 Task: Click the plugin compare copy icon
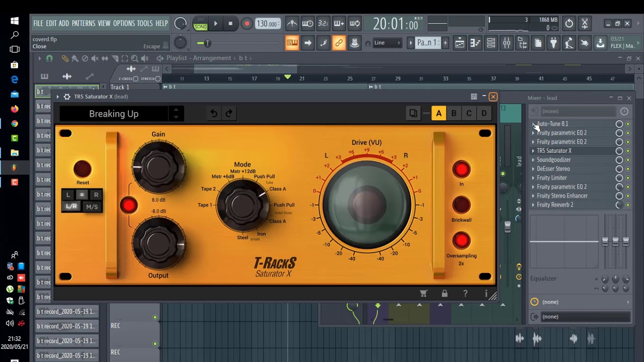pos(413,114)
